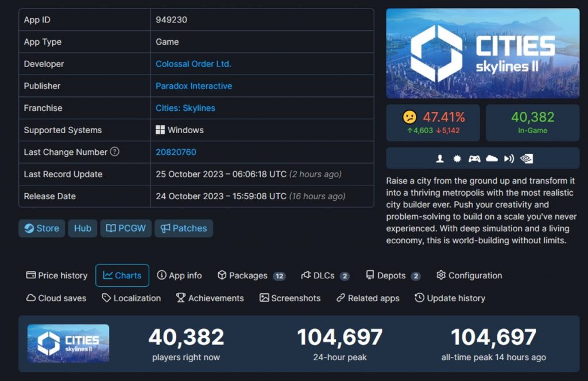This screenshot has height=381, width=588.
Task: Open the Packages tab
Action: click(252, 275)
